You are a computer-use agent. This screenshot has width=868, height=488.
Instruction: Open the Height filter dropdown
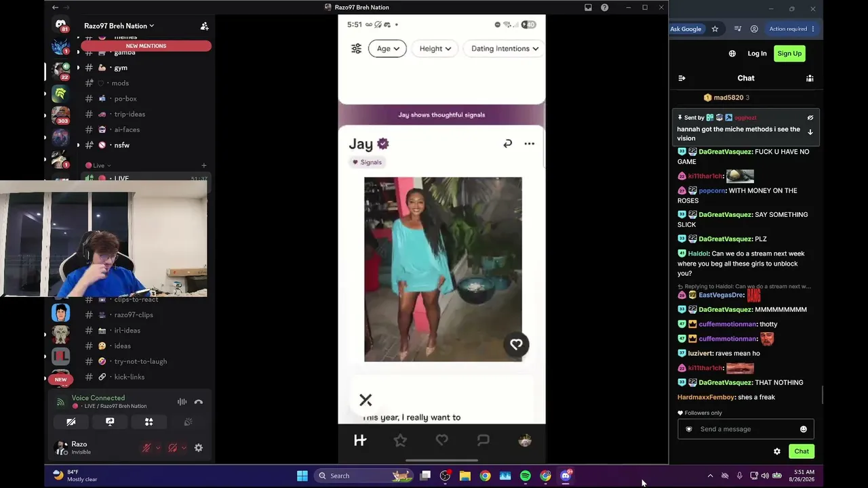tap(435, 49)
